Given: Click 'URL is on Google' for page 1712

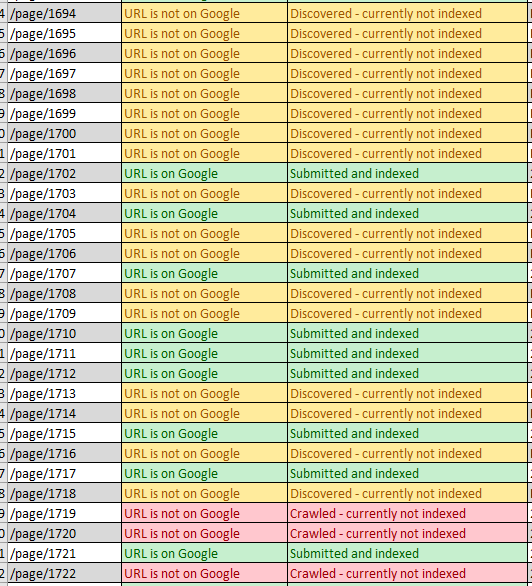Looking at the screenshot, I should (171, 373).
